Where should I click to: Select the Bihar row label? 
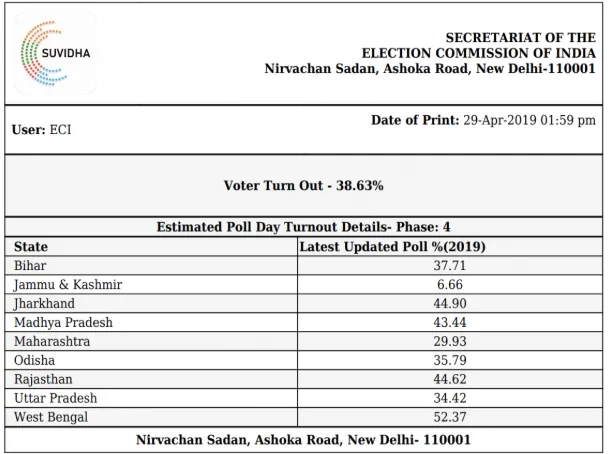[31, 266]
